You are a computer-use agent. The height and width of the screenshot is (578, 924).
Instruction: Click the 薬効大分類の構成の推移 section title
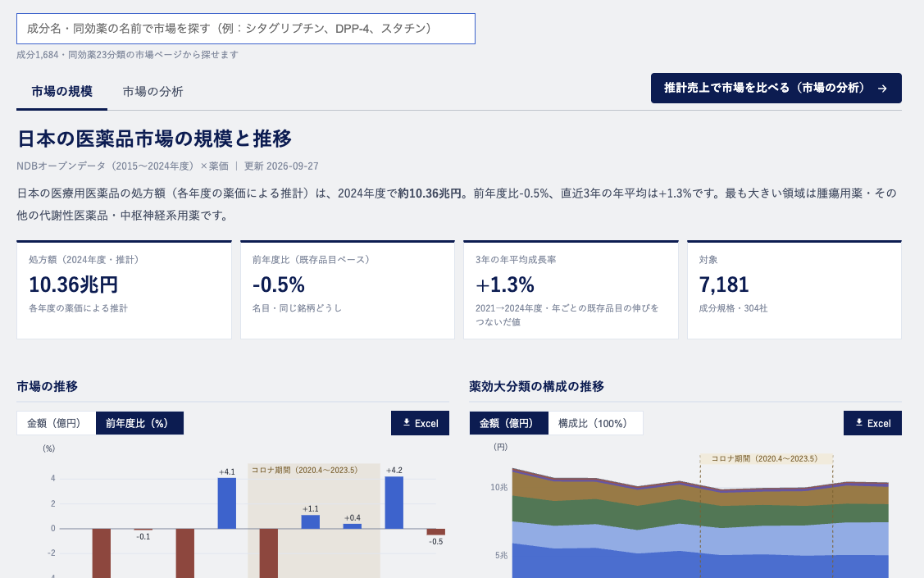[536, 386]
